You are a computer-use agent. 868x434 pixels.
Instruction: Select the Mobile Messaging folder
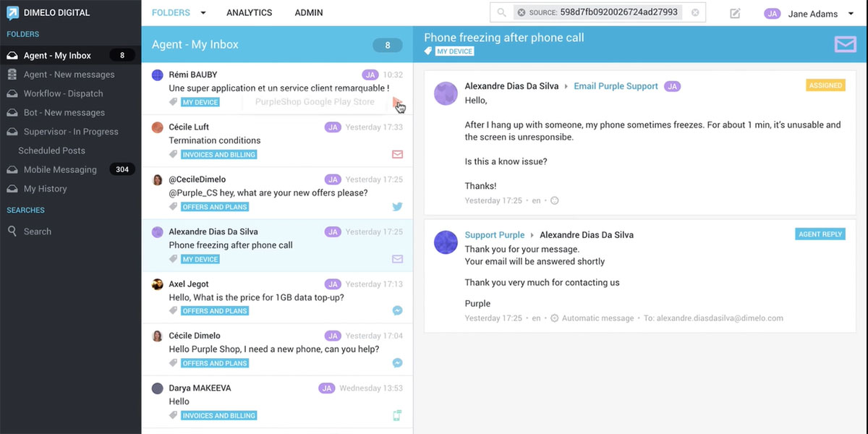pyautogui.click(x=60, y=170)
